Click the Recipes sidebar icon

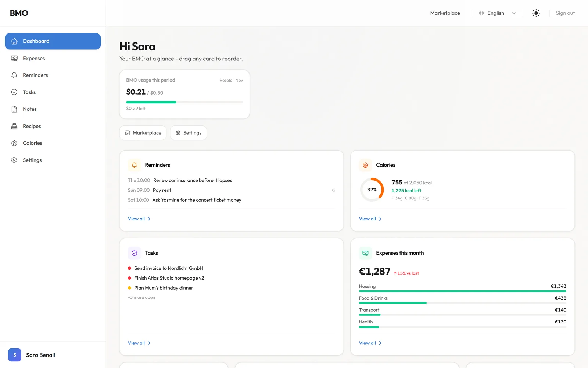(x=14, y=126)
